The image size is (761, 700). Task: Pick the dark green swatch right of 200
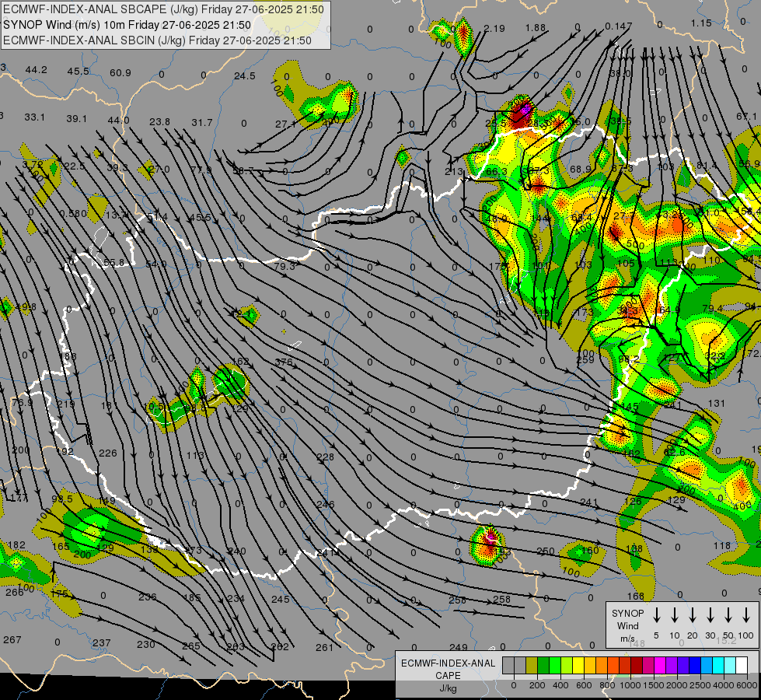click(x=543, y=666)
